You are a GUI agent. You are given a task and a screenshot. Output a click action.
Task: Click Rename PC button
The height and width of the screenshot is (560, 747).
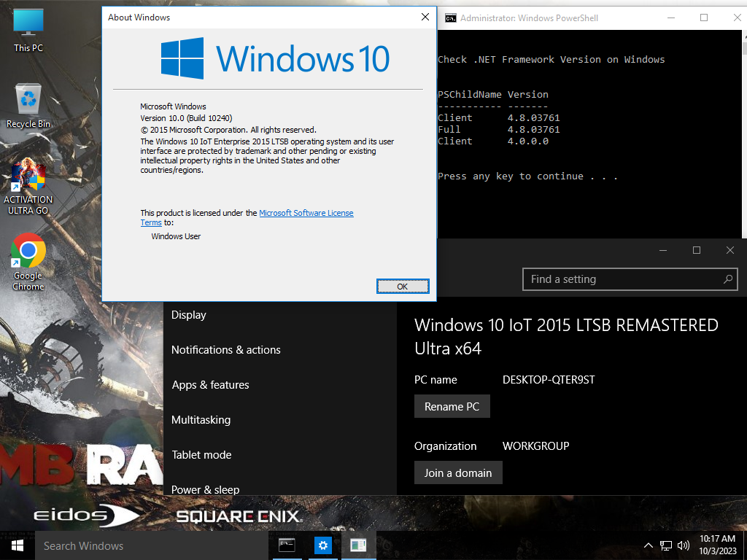pyautogui.click(x=452, y=406)
